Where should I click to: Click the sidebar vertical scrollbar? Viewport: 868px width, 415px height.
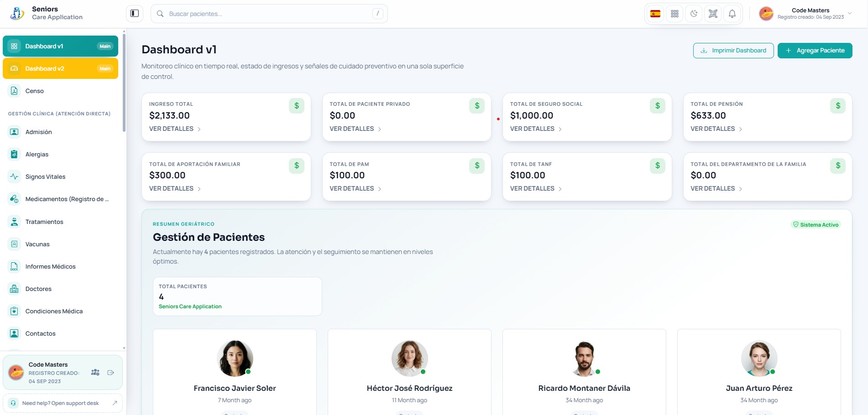point(124,82)
